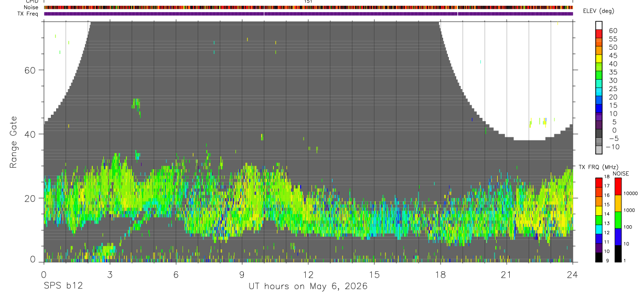Select the '45' label on ELEV color bar
The image size is (644, 297).
[x=613, y=56]
